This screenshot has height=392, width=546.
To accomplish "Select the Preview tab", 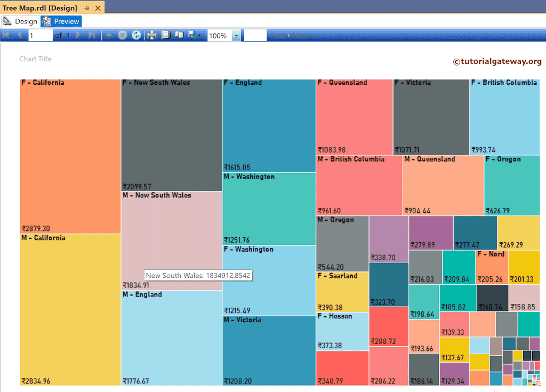I will click(61, 21).
